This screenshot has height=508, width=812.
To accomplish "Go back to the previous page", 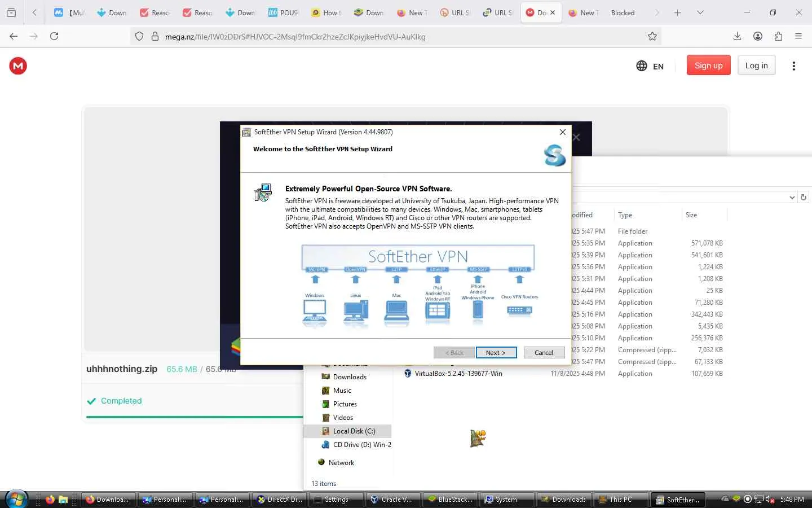I will pos(14,36).
